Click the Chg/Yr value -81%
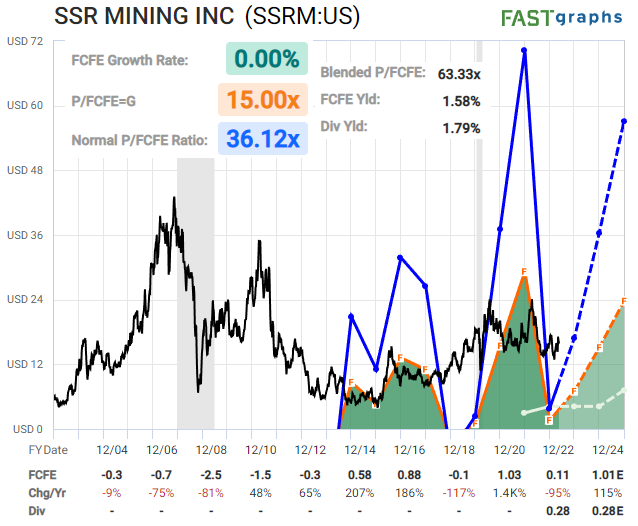Image resolution: width=638 pixels, height=526 pixels. pos(211,493)
